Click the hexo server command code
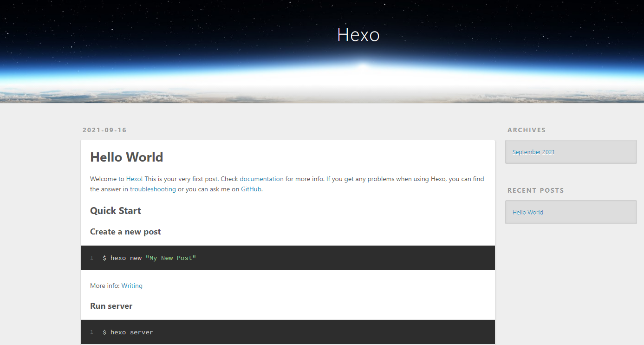The width and height of the screenshot is (644, 345). point(128,332)
